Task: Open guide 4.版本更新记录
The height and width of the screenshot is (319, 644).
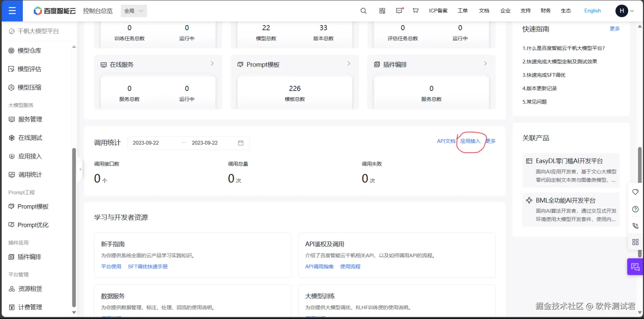Action: (x=539, y=89)
